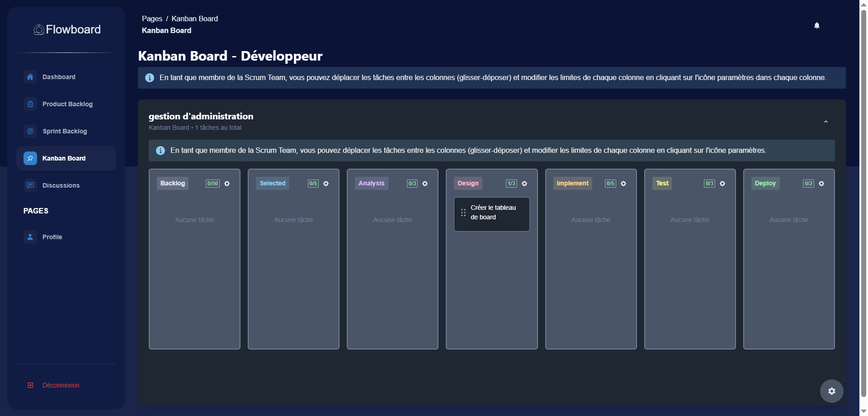The height and width of the screenshot is (416, 868).
Task: Click the 1/3 limit badge on Design
Action: coord(511,184)
